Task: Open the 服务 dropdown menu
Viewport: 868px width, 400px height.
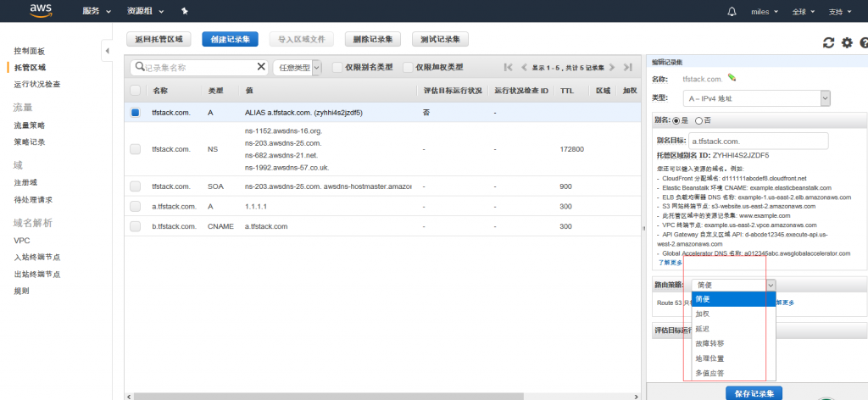Action: click(97, 11)
